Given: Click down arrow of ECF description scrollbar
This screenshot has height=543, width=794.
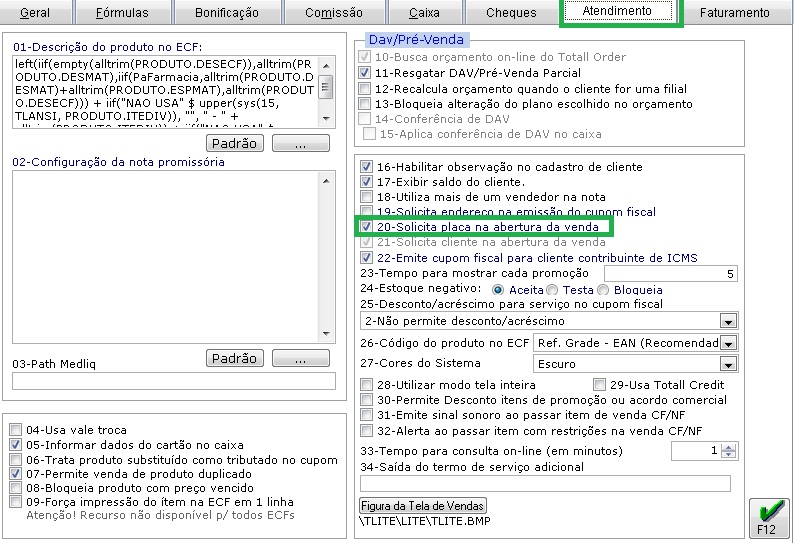Looking at the screenshot, I should click(327, 119).
